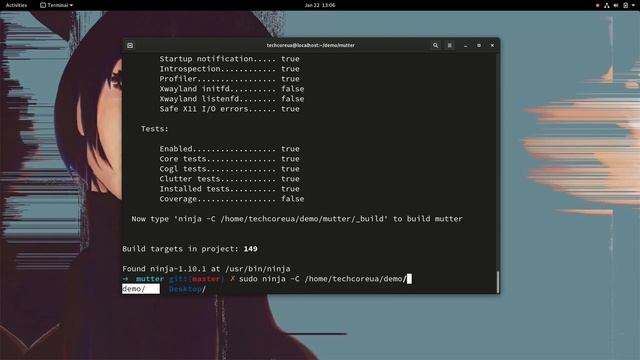Click the terminal title techcoreua@localhost

pos(311,45)
